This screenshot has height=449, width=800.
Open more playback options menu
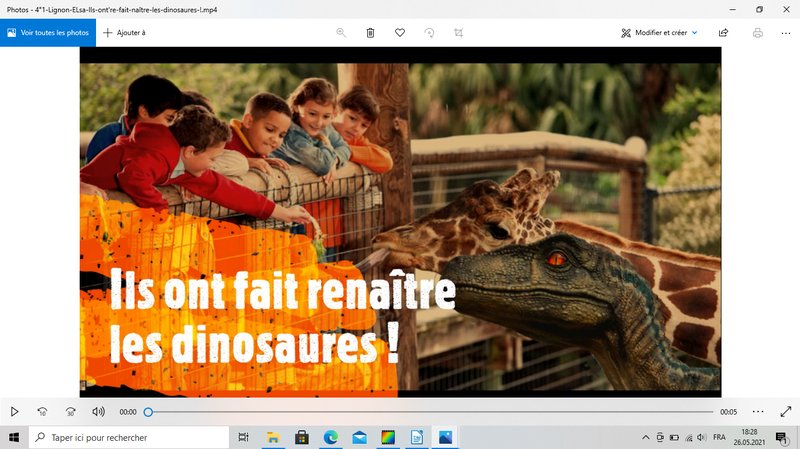(x=758, y=411)
